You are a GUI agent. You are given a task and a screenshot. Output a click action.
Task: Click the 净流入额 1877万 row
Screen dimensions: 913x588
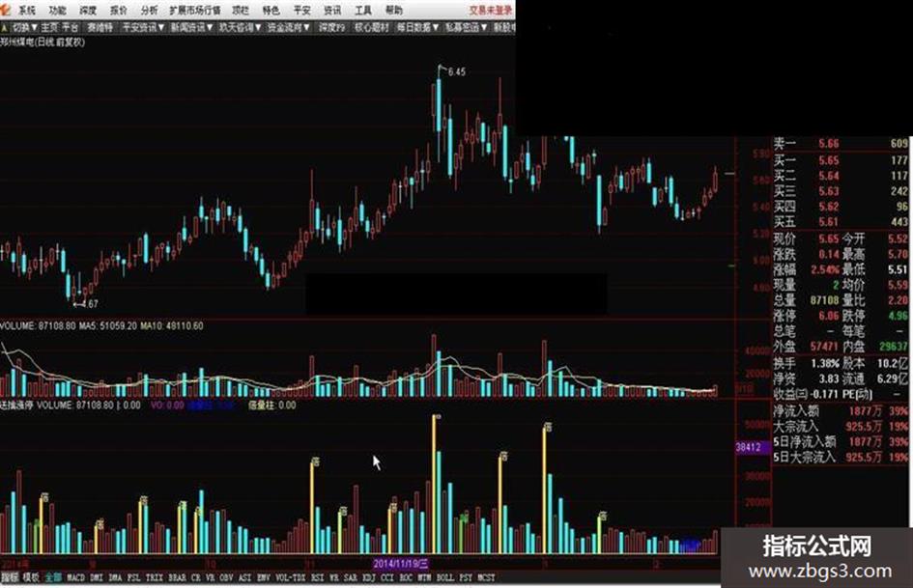click(x=841, y=411)
